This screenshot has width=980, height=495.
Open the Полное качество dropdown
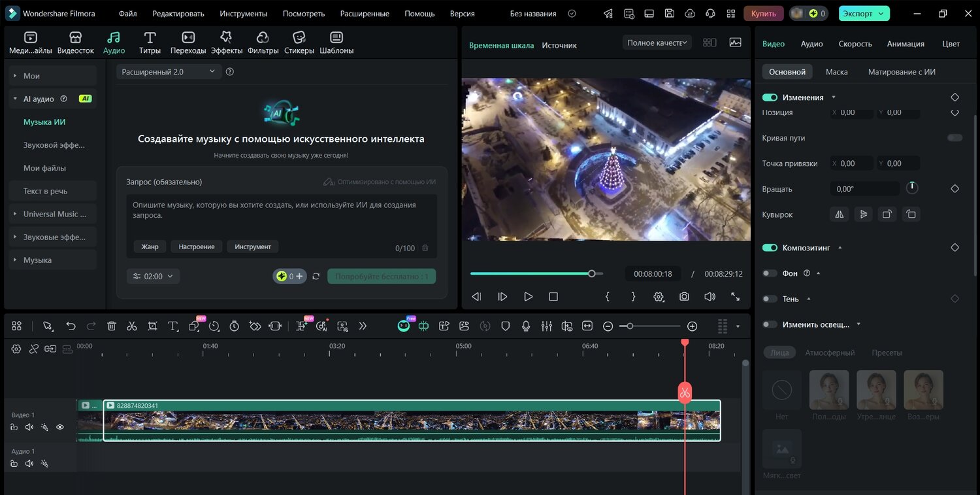pos(657,43)
